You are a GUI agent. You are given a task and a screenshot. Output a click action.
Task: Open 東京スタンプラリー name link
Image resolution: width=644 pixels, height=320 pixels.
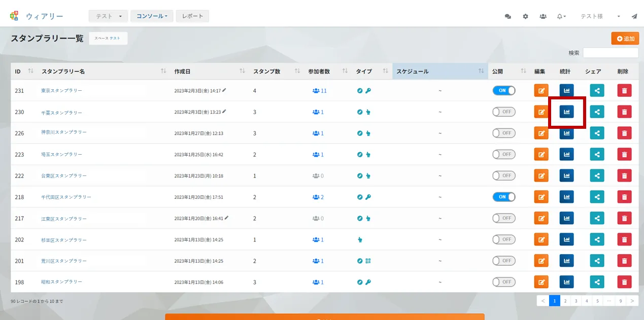61,91
